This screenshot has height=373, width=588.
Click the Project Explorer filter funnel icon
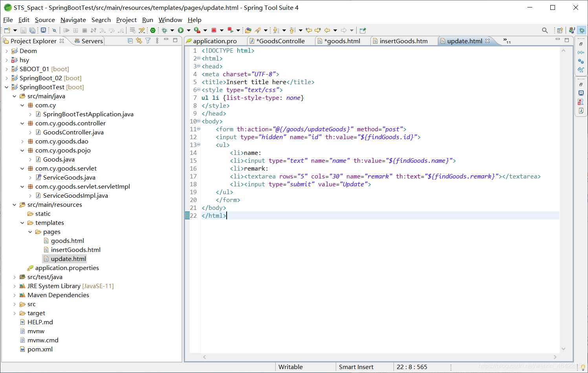point(148,40)
